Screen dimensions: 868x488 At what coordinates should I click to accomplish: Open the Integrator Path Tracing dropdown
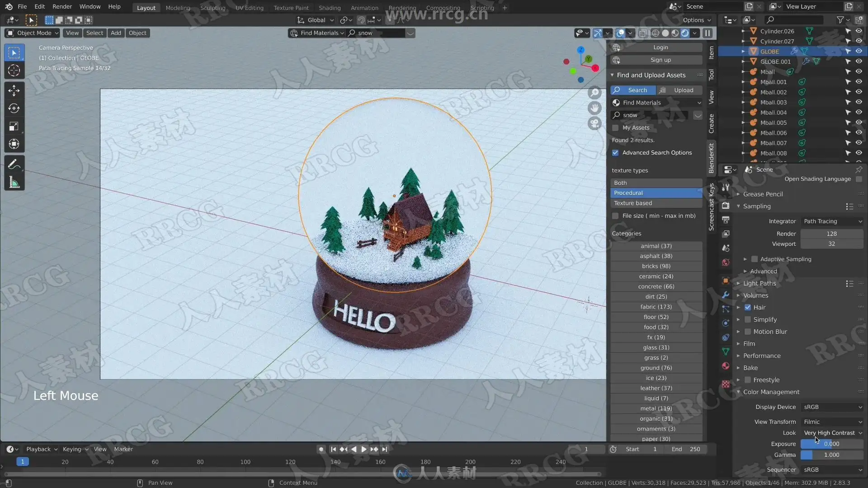tap(832, 221)
